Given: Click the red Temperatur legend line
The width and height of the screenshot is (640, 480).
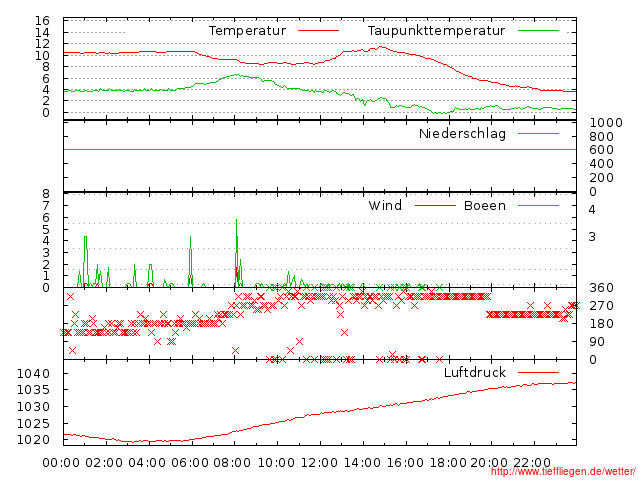Looking at the screenshot, I should pyautogui.click(x=318, y=31).
